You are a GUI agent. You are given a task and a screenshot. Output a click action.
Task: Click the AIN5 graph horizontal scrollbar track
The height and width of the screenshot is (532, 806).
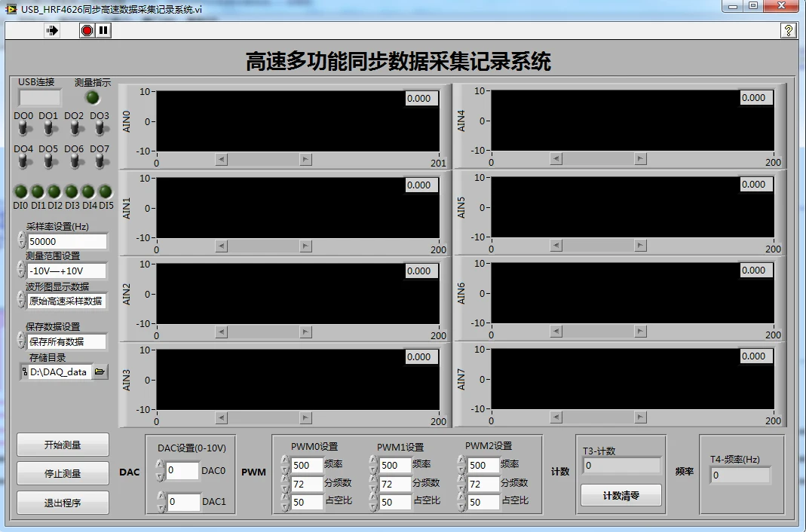[598, 245]
